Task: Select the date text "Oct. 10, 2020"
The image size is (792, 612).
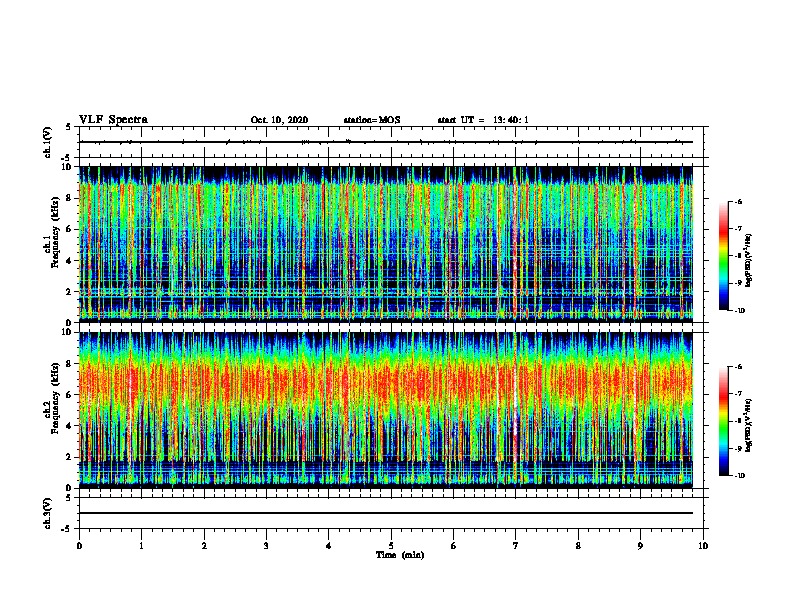Action: coord(279,120)
